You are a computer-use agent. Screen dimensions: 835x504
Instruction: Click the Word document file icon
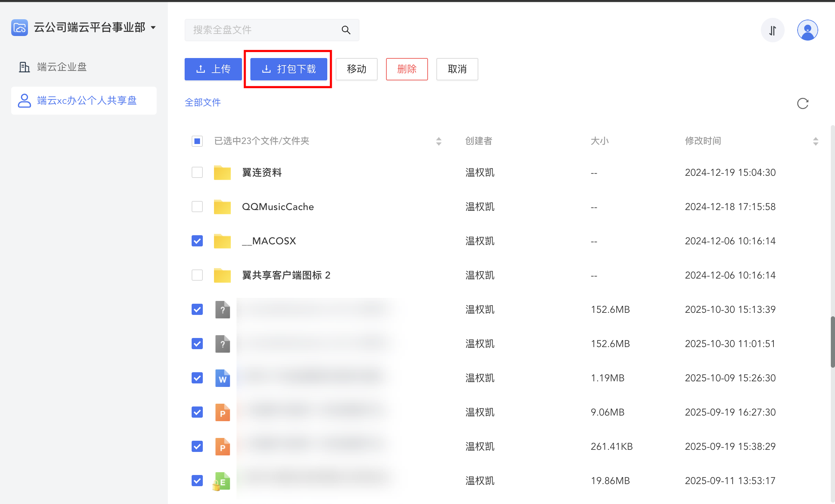(222, 378)
